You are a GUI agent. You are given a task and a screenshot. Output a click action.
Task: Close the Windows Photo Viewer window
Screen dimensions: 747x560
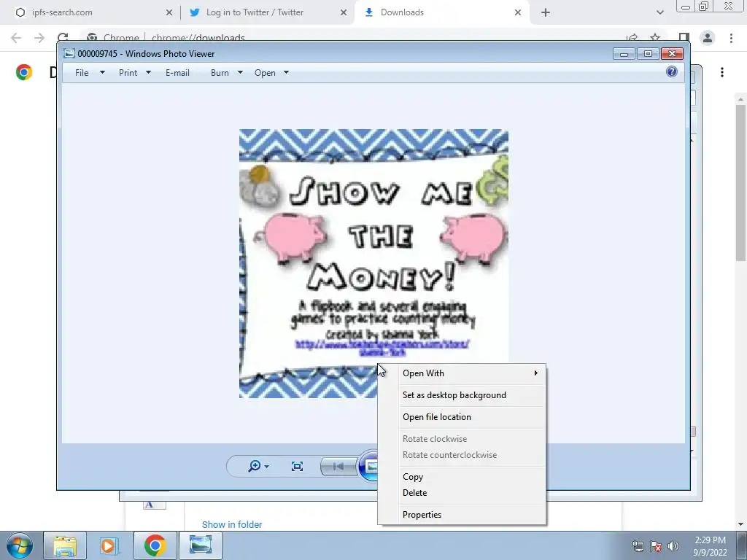[672, 54]
